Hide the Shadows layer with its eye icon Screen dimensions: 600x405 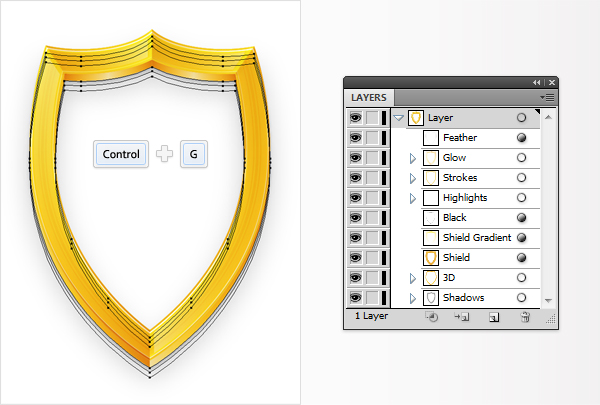click(355, 297)
